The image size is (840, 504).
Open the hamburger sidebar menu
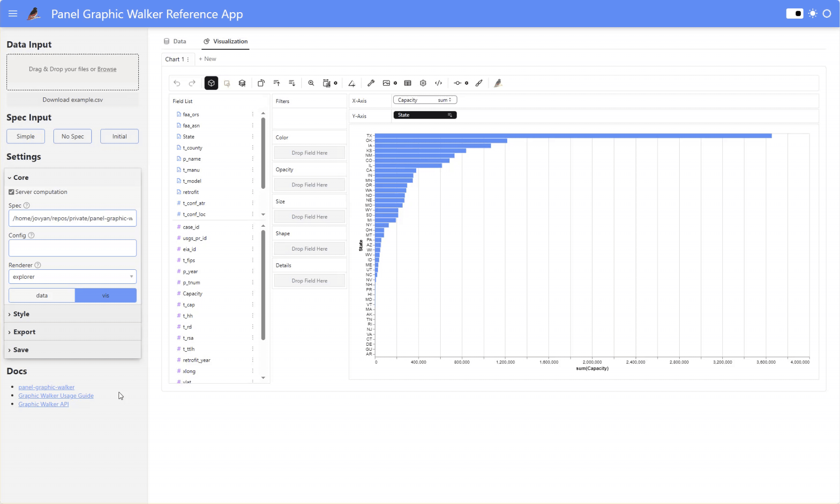pyautogui.click(x=13, y=14)
